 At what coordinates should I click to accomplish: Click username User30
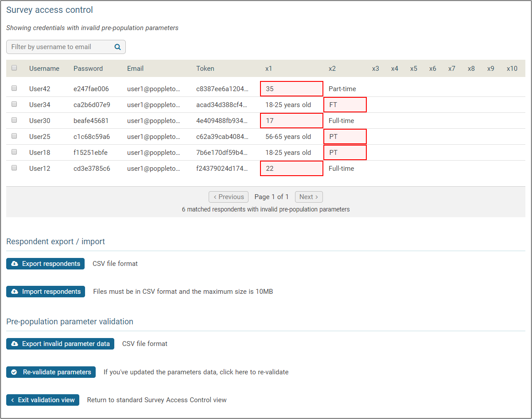(40, 121)
